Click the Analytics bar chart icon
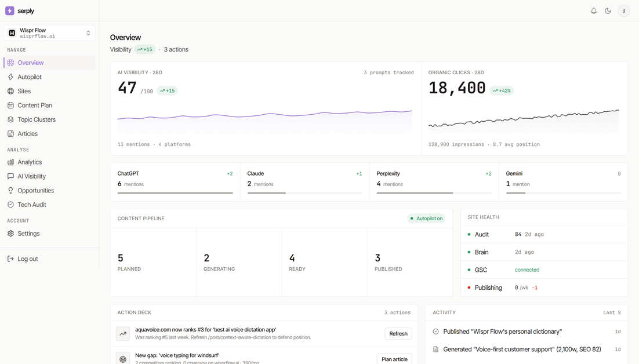 (10, 162)
